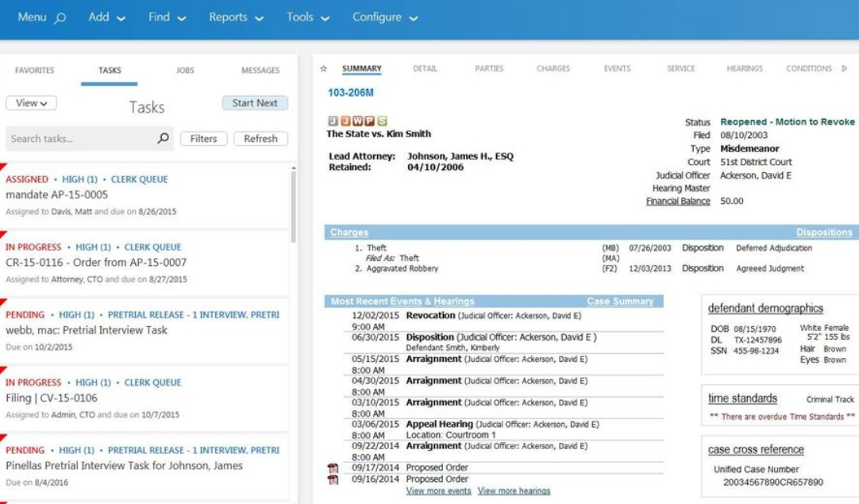
Task: Click the task list vertical scrollbar
Action: (294, 206)
